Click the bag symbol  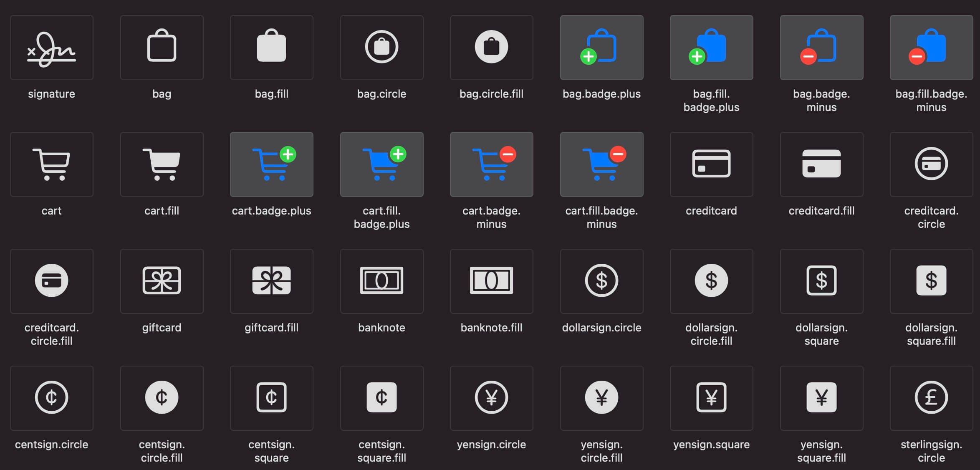pos(162,47)
